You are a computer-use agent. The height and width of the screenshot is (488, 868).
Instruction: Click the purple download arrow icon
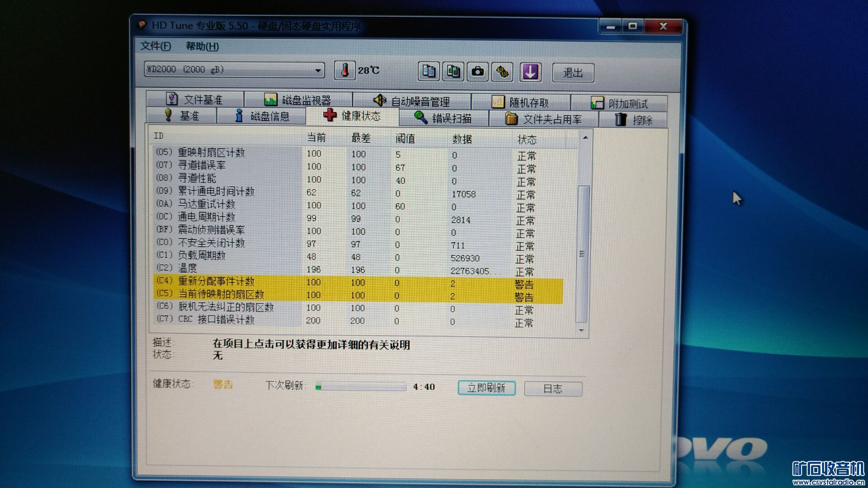[x=530, y=72]
